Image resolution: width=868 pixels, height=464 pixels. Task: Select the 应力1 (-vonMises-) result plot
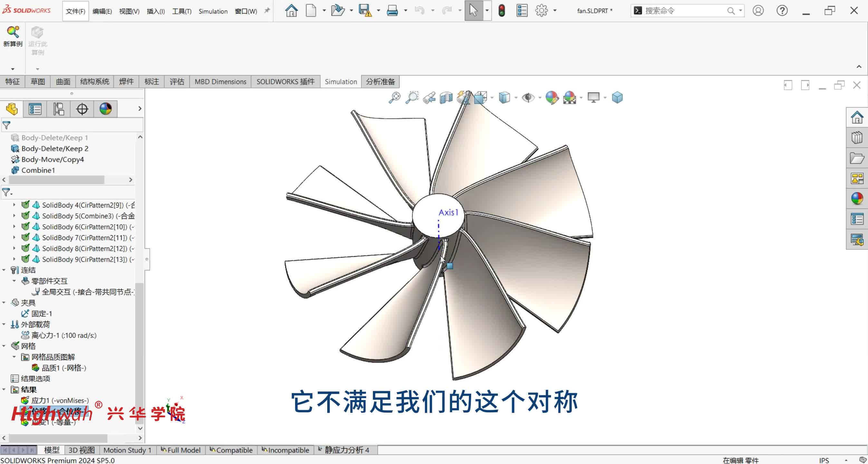(x=60, y=400)
